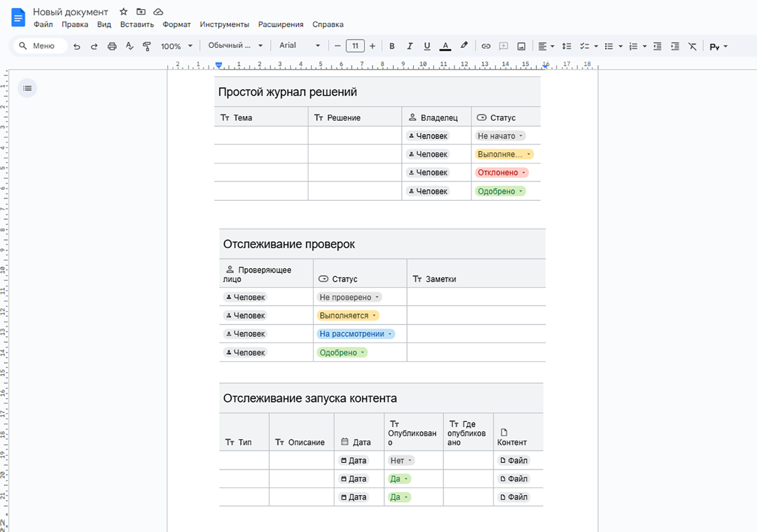Increase indent icon

point(675,46)
